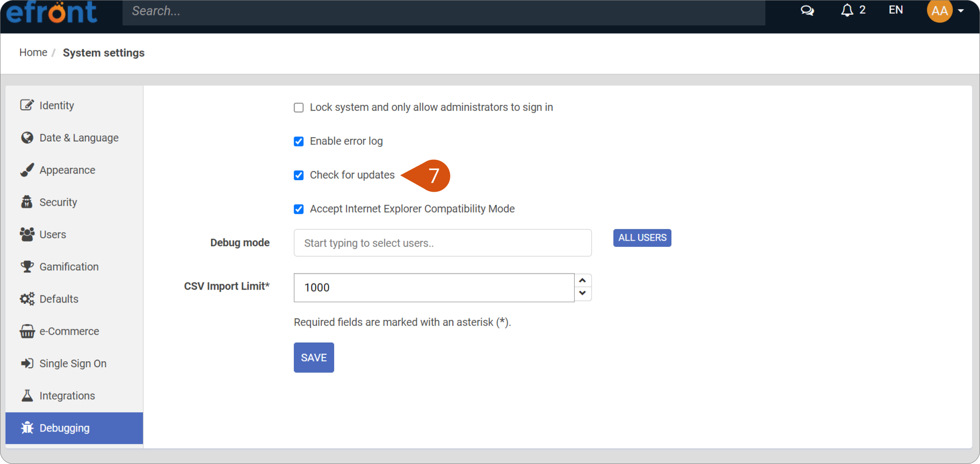Screen dimensions: 980x464
Task: Click the Gamification trophy icon
Action: tap(27, 266)
